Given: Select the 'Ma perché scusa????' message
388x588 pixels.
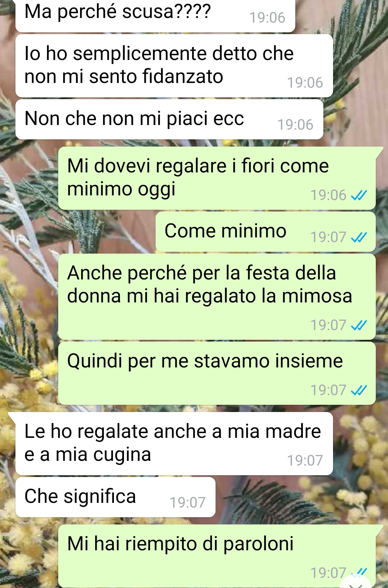Looking at the screenshot, I should pyautogui.click(x=155, y=15).
